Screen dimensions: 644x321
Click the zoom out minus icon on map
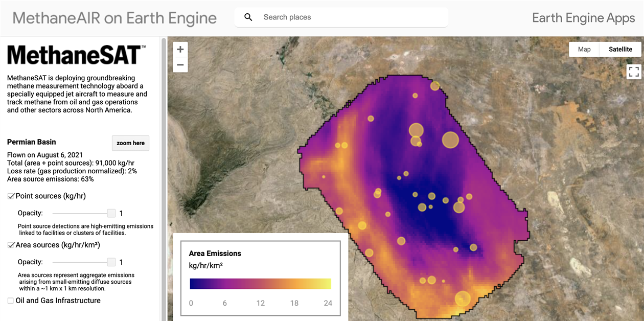(x=180, y=65)
